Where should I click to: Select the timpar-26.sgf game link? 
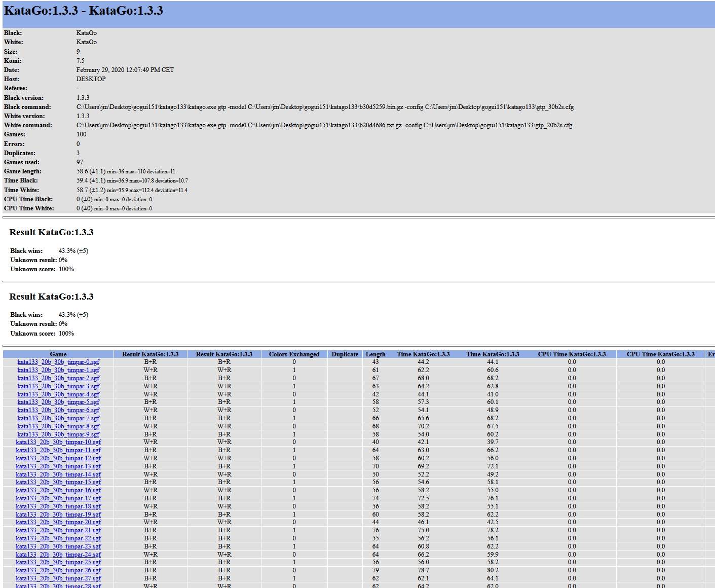58,570
